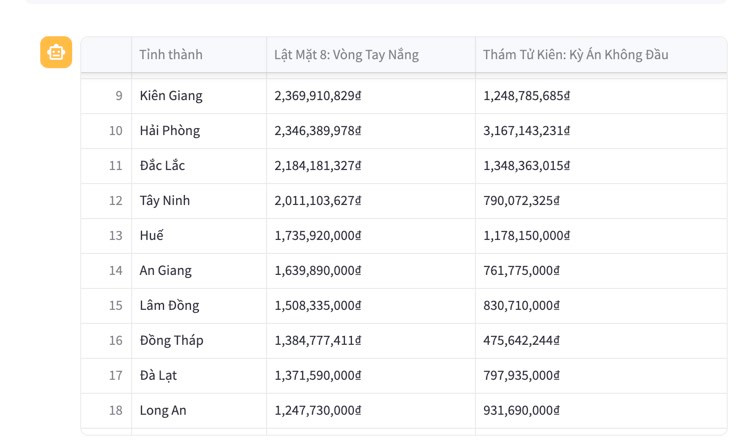Click the value 931,690,000đ
Viewport: 740px width, 442px height.
pyautogui.click(x=521, y=410)
